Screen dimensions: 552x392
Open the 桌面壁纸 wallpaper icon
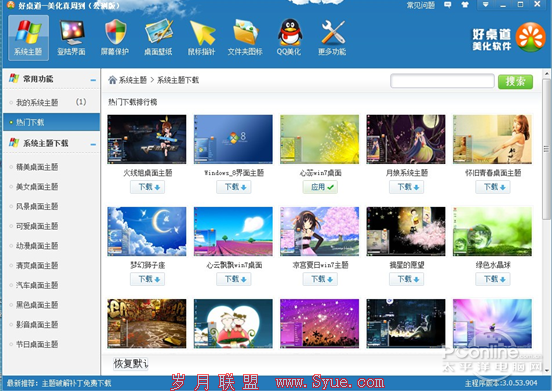pos(158,38)
